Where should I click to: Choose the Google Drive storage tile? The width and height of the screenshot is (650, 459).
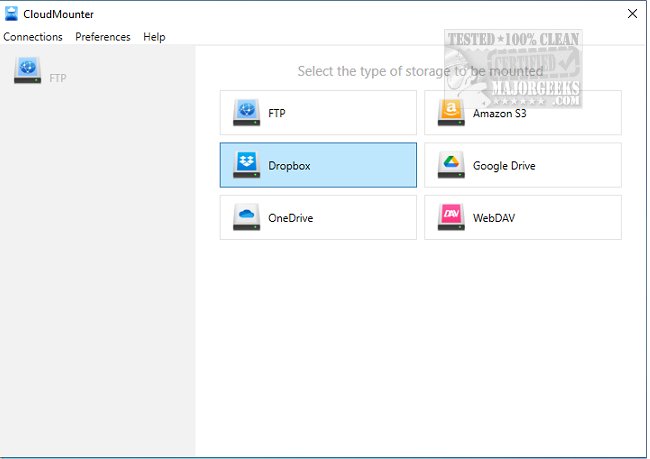point(522,165)
